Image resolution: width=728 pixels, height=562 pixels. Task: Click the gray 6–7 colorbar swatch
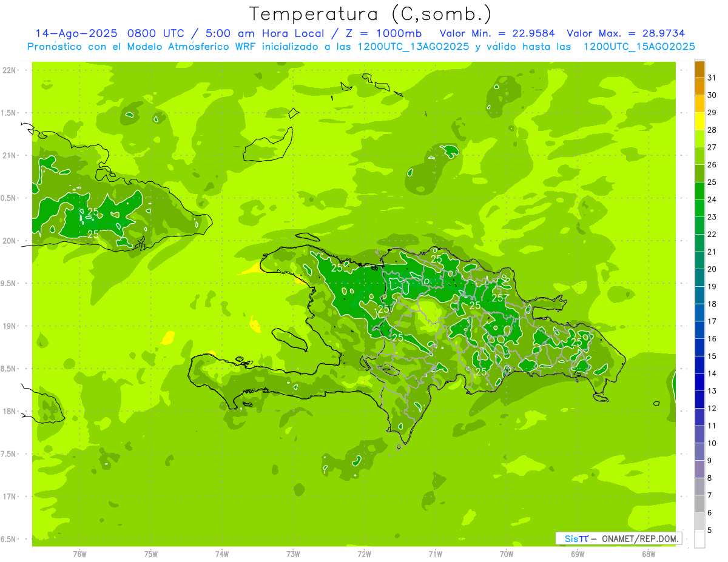699,504
